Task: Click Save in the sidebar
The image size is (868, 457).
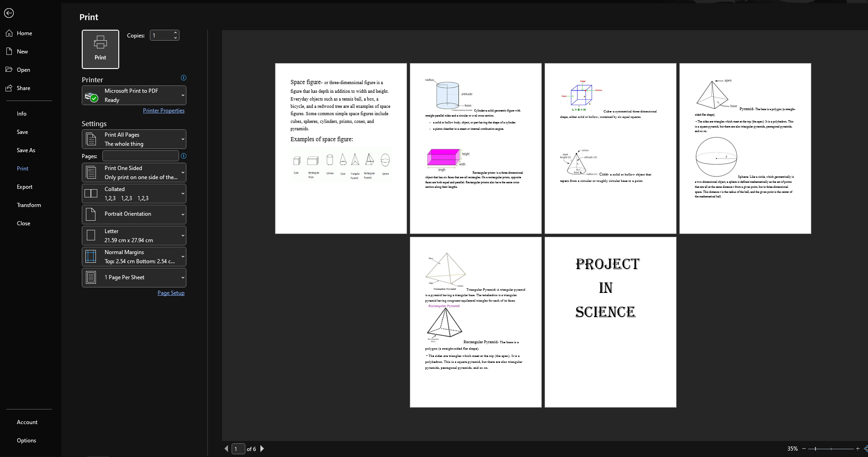Action: (x=22, y=132)
